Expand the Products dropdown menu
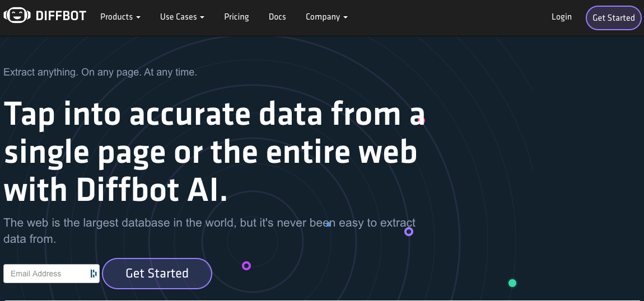Viewport: 644px width, 301px height. [120, 17]
